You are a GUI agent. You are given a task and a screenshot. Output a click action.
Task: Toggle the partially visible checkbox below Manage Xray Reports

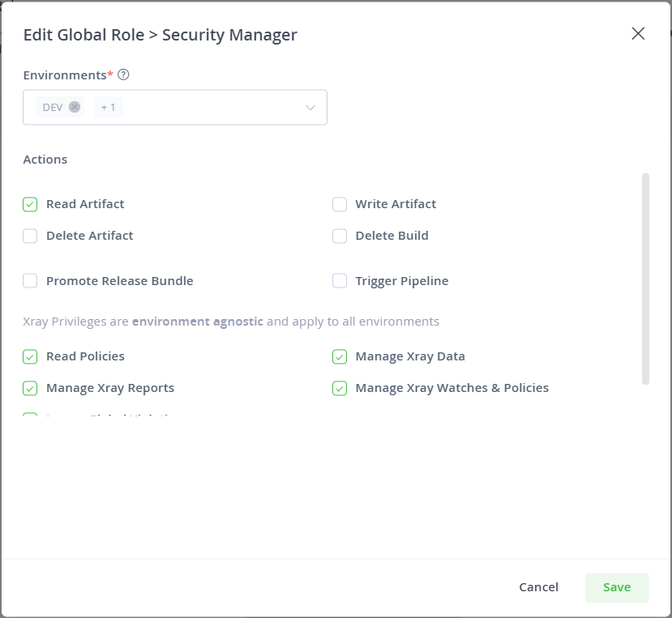[x=30, y=417]
